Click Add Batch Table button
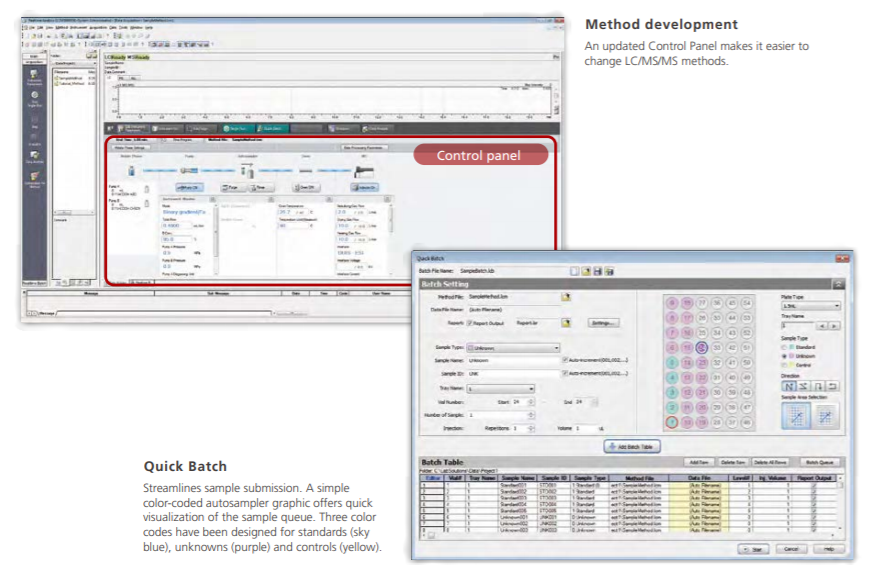This screenshot has width=879, height=565. [632, 447]
